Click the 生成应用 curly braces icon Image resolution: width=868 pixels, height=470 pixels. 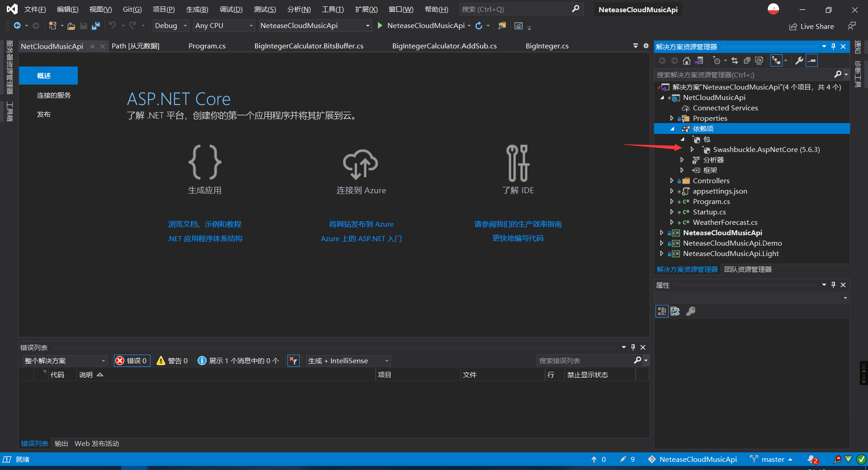point(205,162)
